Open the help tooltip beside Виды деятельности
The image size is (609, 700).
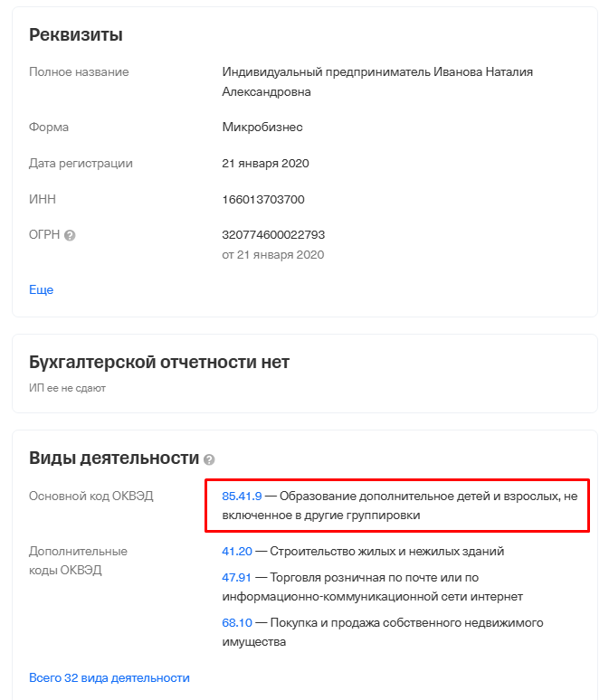click(x=210, y=459)
